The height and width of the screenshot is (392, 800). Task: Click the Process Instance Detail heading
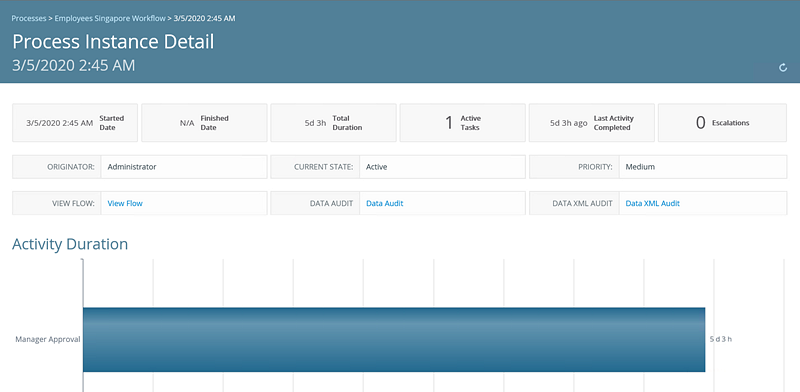[113, 42]
